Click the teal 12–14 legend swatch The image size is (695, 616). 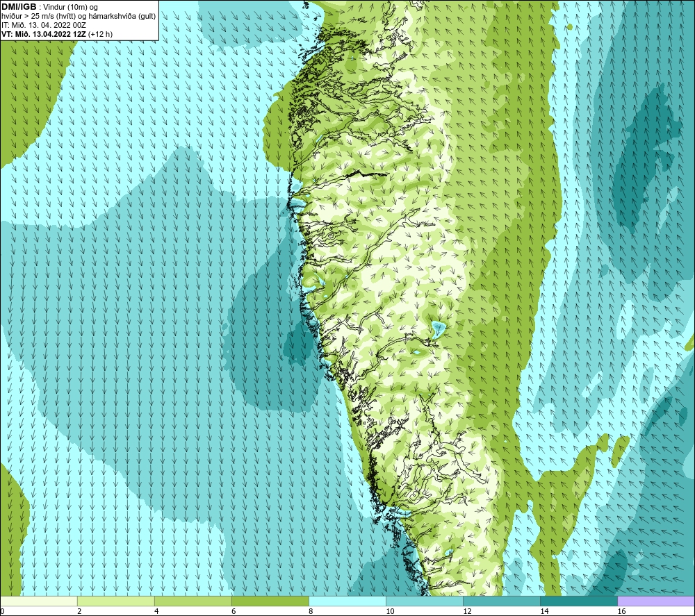click(x=501, y=601)
